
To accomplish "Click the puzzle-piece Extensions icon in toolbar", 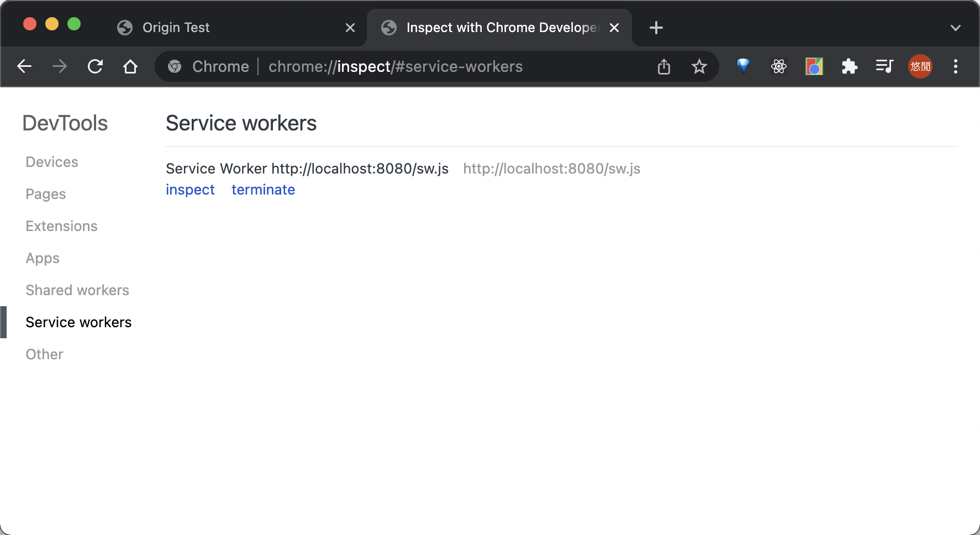I will [x=849, y=66].
